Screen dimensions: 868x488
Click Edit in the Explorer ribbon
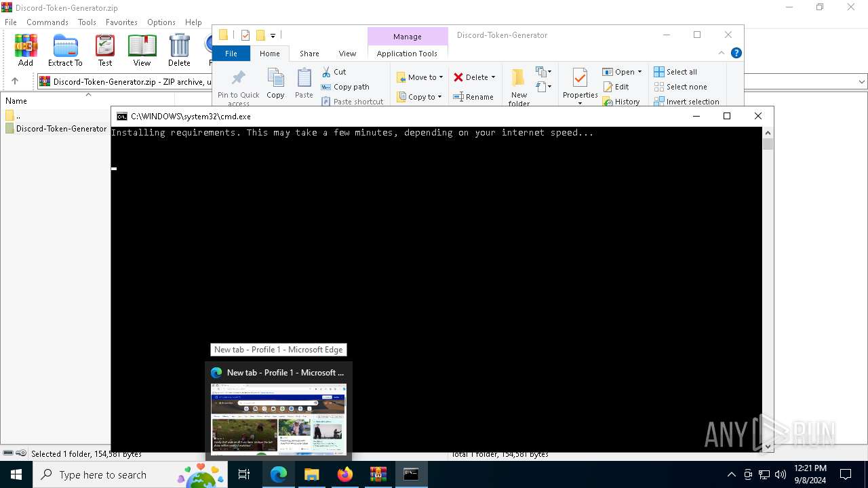(616, 87)
